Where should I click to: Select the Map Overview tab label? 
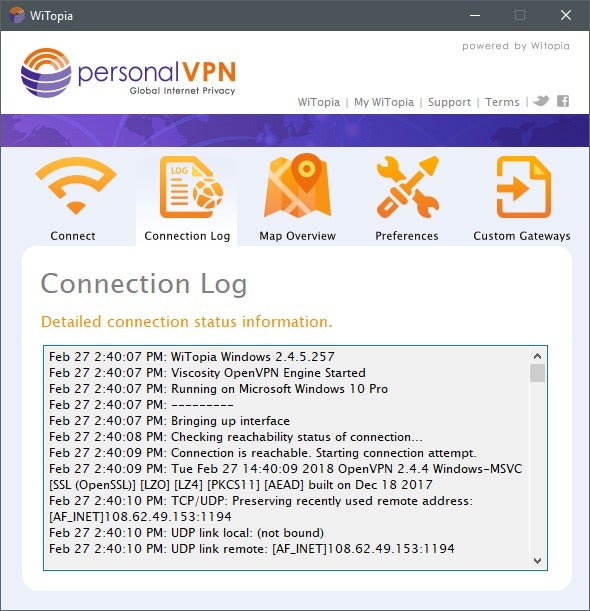point(297,236)
